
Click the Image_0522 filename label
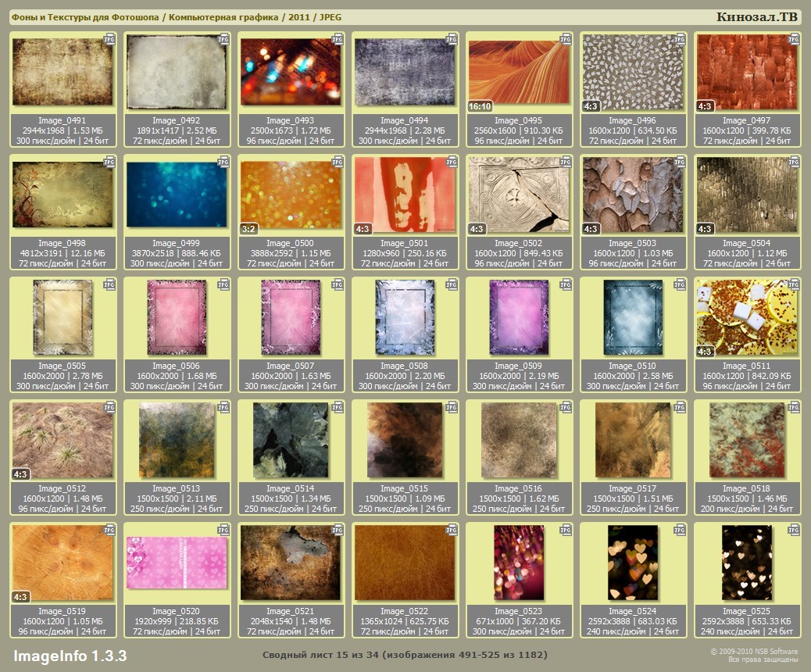[x=403, y=611]
